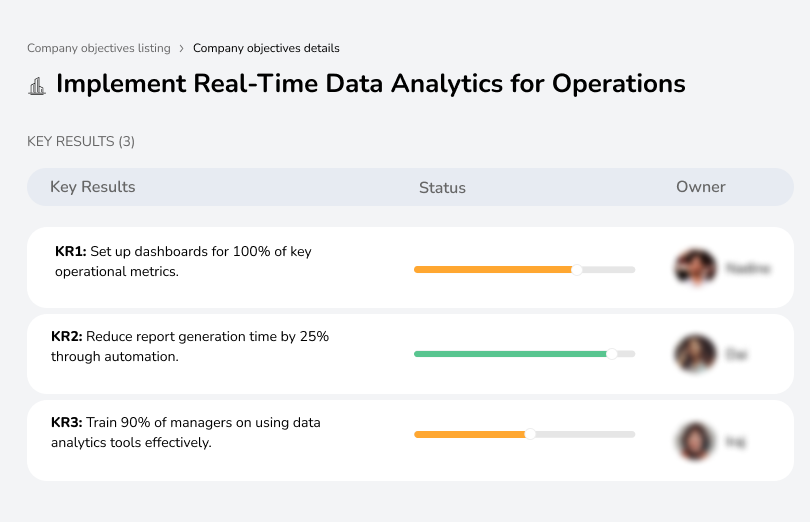Click the Owner column header
Viewport: 810px width, 522px height.
point(700,187)
